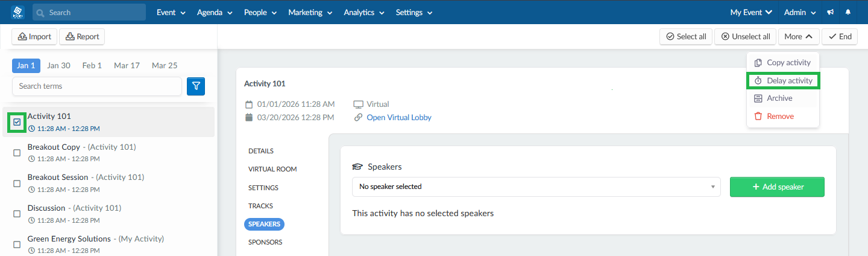Choose Archive from the More menu
This screenshot has height=256, width=868.
tap(783, 98)
